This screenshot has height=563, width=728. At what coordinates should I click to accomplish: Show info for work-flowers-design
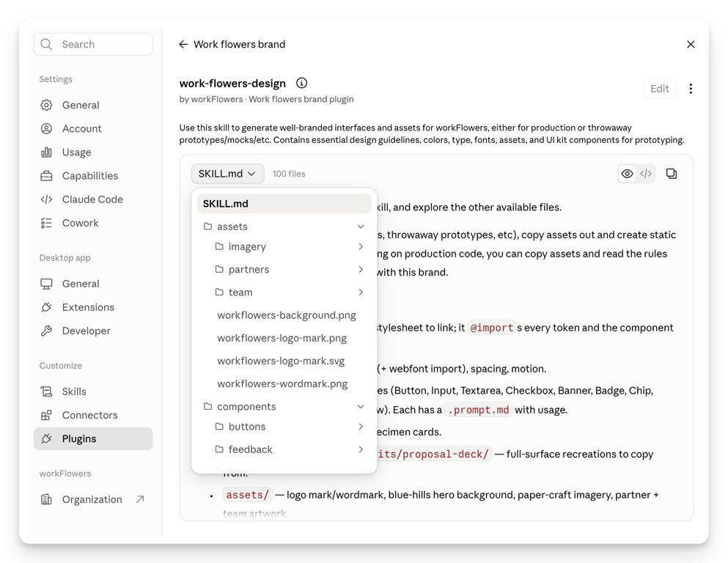[x=302, y=83]
